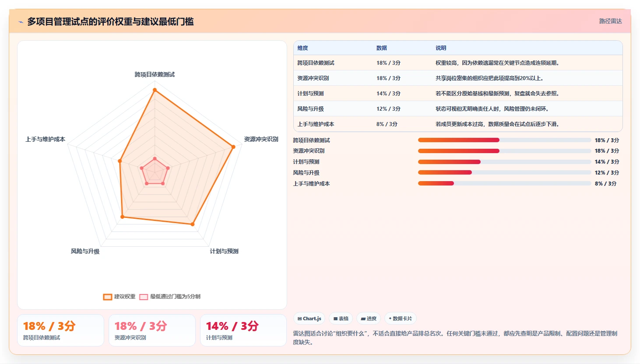The height and width of the screenshot is (364, 640).
Task: Click description starting 共享岗位密集 in table
Action: [x=490, y=78]
